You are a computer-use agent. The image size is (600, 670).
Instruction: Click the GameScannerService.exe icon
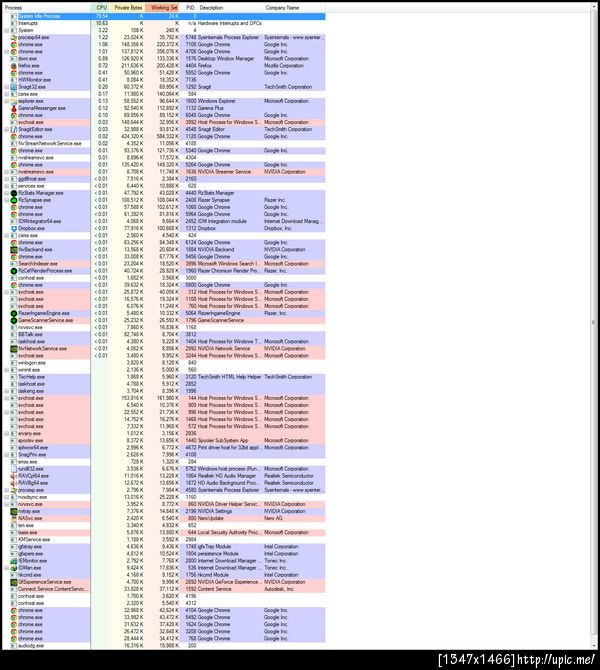click(14, 320)
